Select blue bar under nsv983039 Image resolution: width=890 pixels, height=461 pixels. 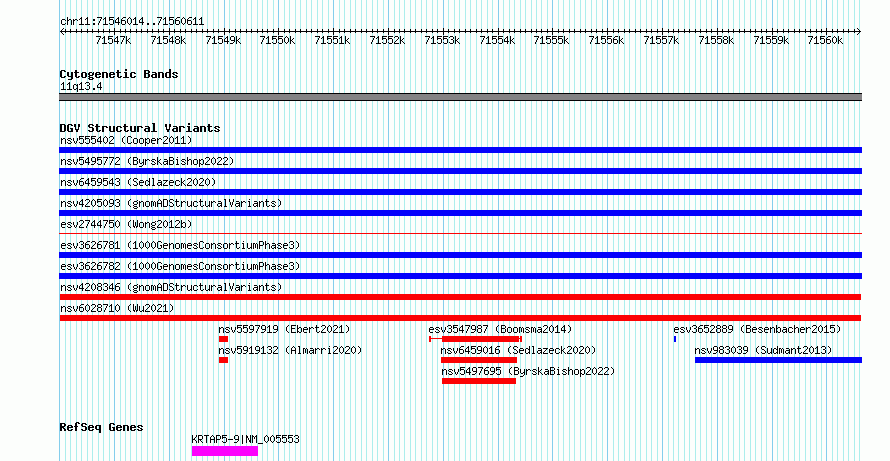click(x=778, y=360)
